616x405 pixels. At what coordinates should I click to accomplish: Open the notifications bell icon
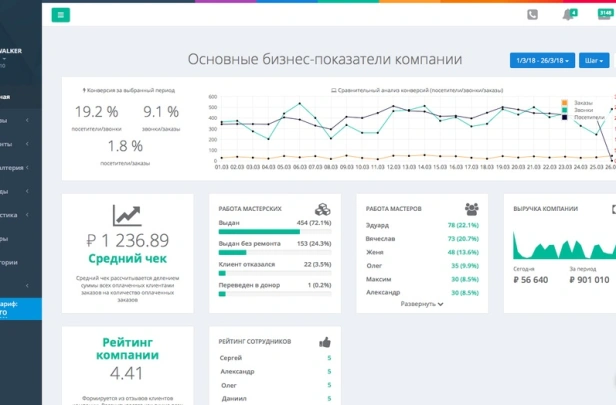[x=568, y=14]
